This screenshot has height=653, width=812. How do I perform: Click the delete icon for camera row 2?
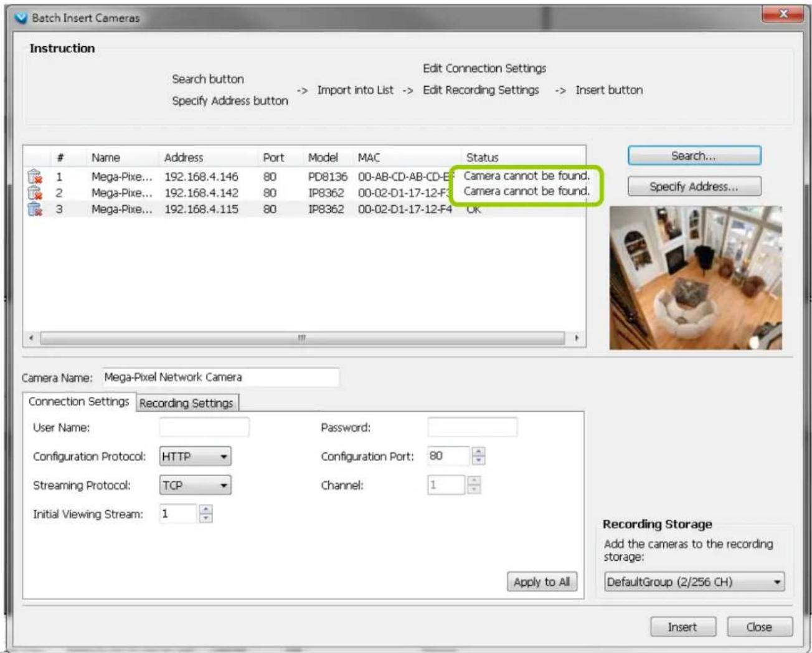point(35,193)
